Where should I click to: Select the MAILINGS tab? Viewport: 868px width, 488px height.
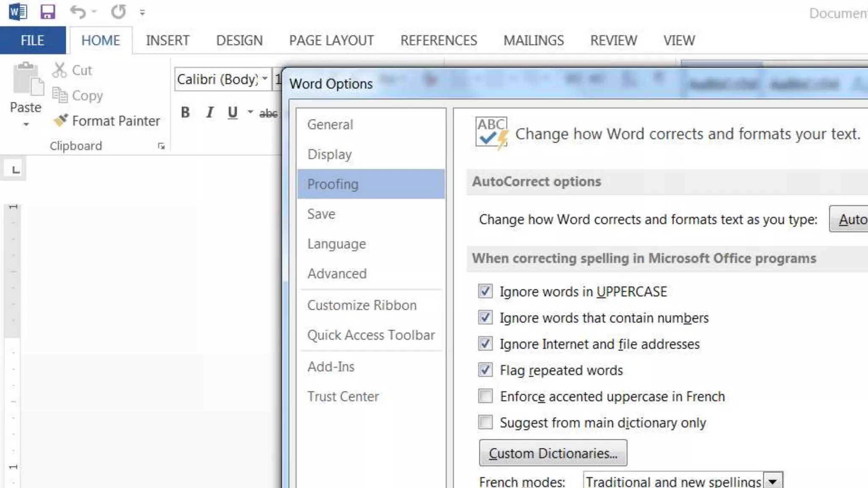point(534,40)
